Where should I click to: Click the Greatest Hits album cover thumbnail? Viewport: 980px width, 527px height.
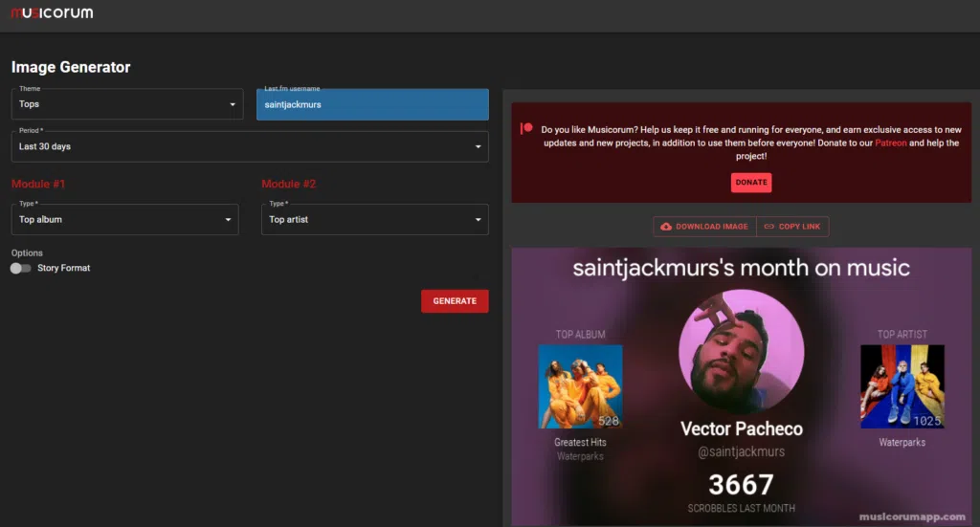(581, 386)
